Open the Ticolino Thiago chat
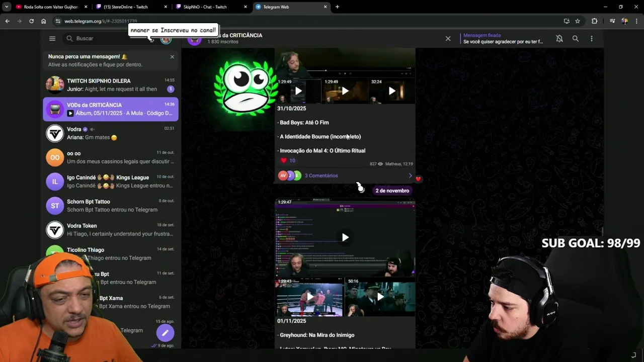The image size is (644, 362). (111, 254)
